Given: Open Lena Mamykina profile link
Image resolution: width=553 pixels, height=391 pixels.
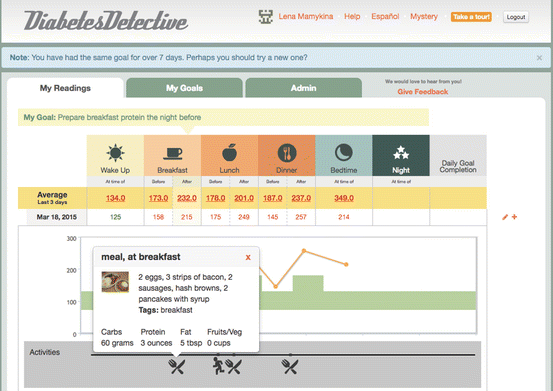Looking at the screenshot, I should (306, 17).
